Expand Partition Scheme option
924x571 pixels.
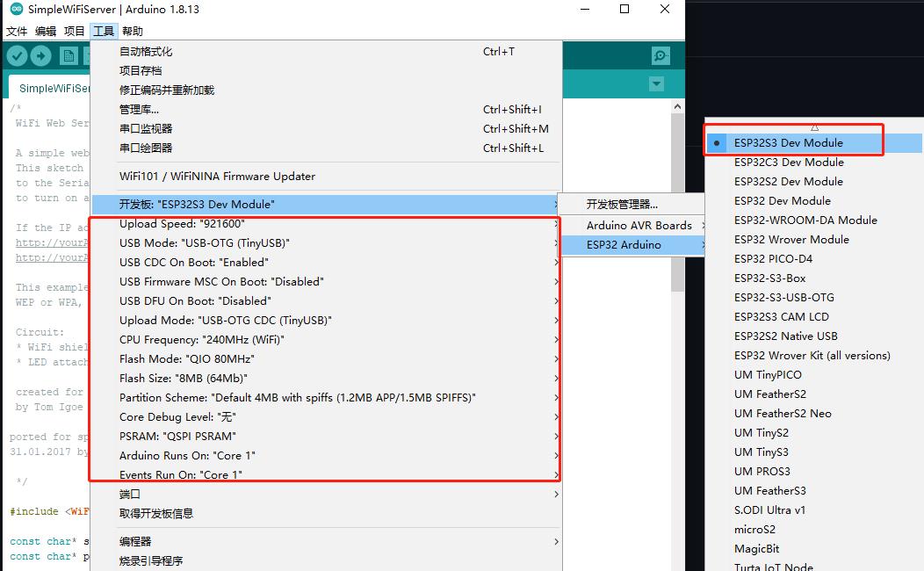pos(326,398)
